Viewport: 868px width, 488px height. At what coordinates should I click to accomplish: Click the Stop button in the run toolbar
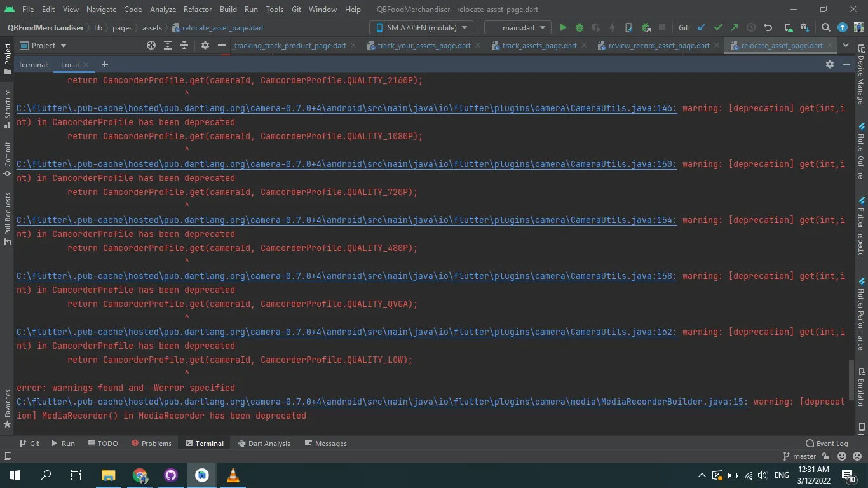point(661,28)
